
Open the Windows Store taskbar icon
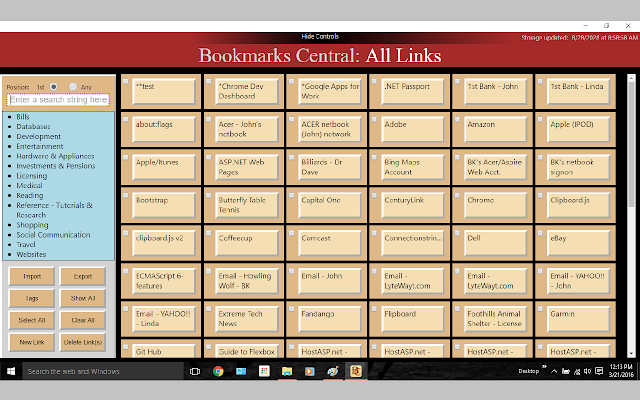(264, 371)
